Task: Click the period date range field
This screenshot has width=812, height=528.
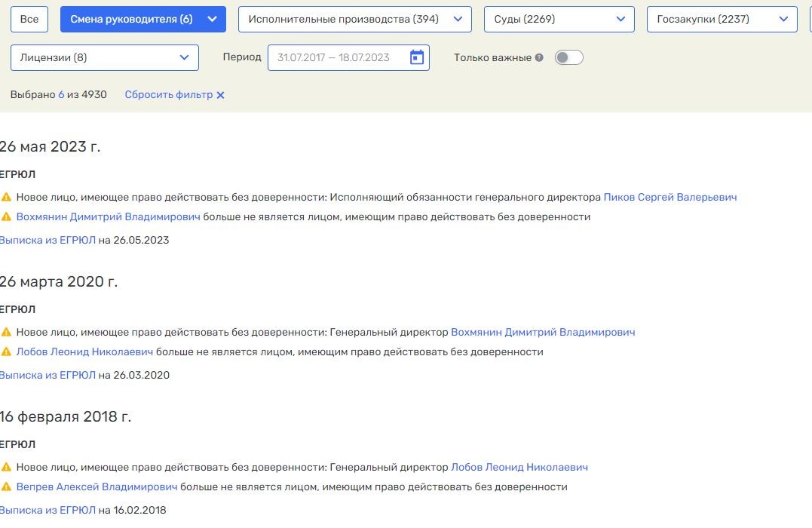Action: coord(348,57)
